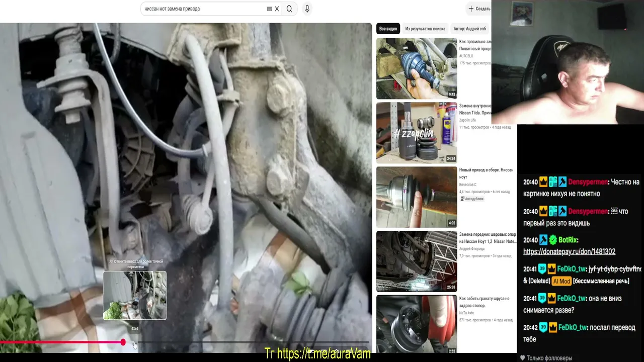This screenshot has width=644, height=362.
Task: Open video titled 'Новый привод в сборе. Ниссан ноут'
Action: click(486, 173)
